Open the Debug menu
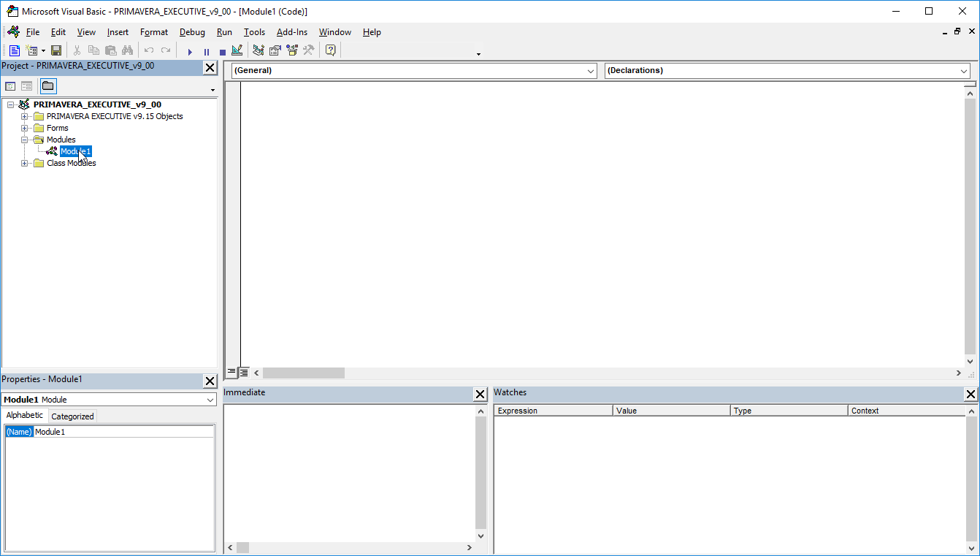The width and height of the screenshot is (980, 556). [192, 32]
